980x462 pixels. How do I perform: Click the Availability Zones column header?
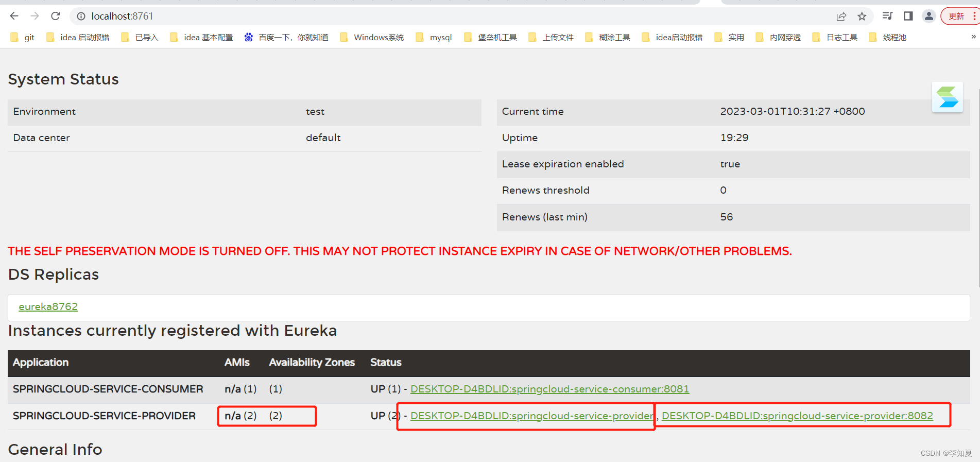click(x=312, y=362)
